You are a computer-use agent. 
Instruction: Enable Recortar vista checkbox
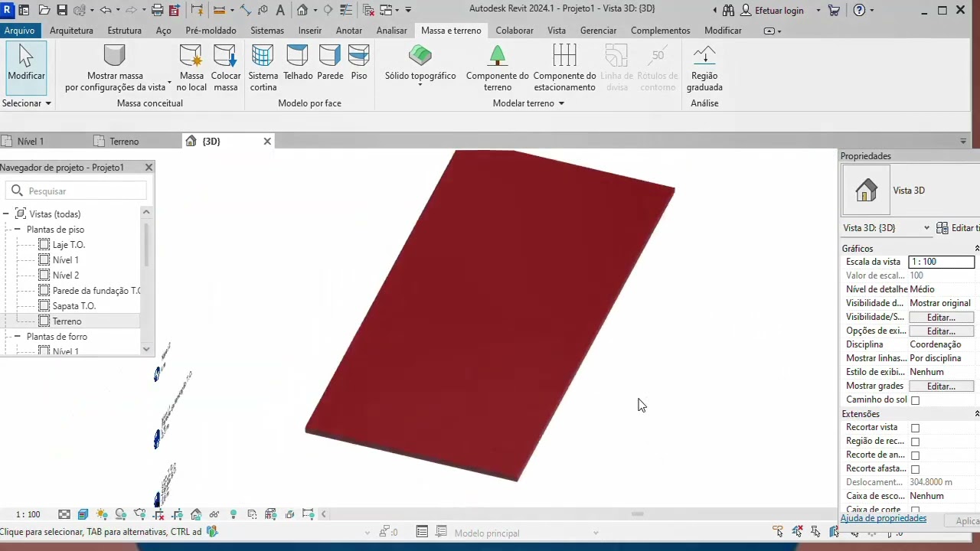tap(915, 428)
